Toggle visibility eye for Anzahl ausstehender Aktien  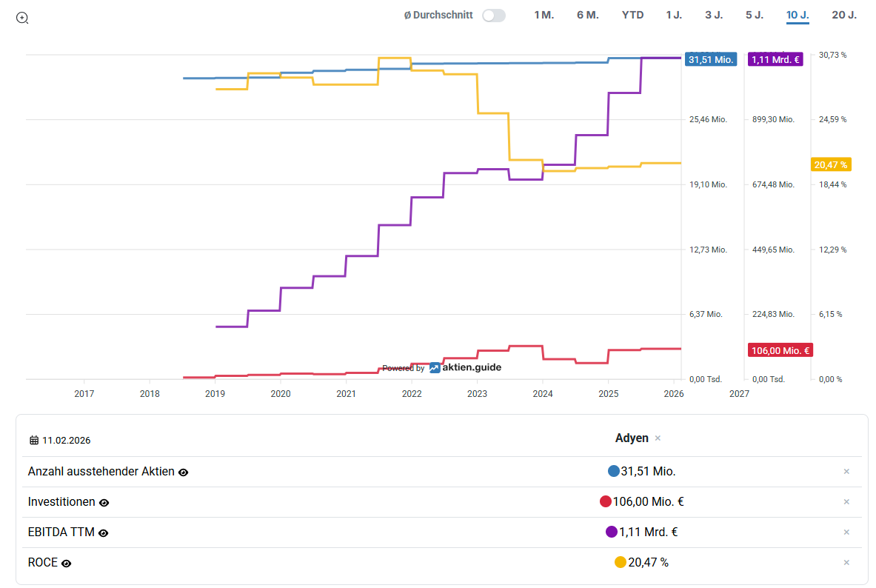[184, 472]
